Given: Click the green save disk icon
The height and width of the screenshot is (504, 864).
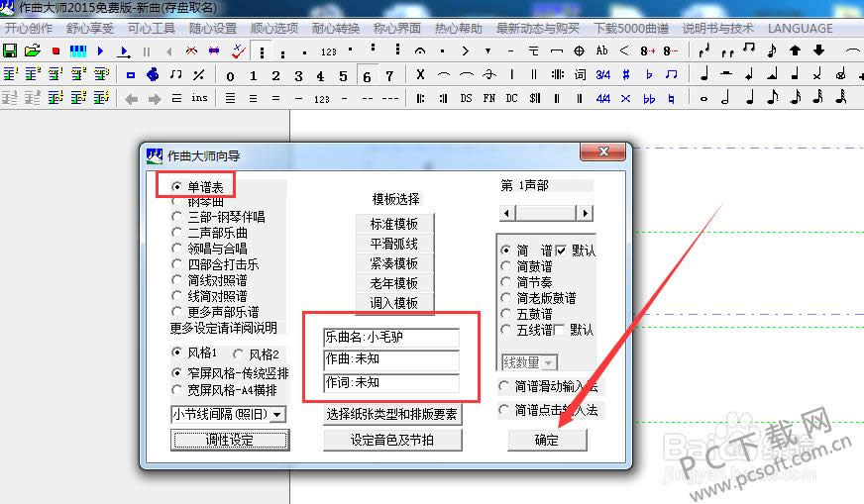Looking at the screenshot, I should [10, 50].
